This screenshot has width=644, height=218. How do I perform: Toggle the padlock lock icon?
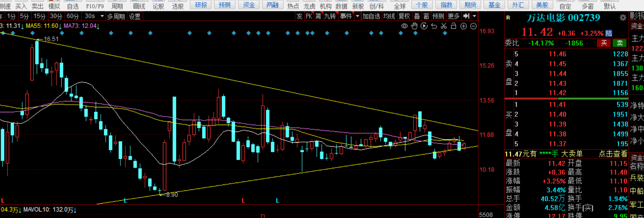[454, 26]
